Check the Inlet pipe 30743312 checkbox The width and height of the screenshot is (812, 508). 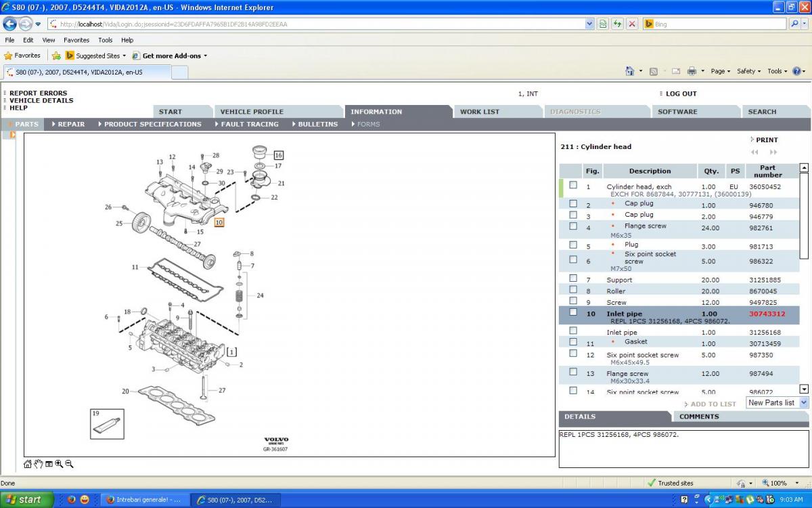point(573,312)
